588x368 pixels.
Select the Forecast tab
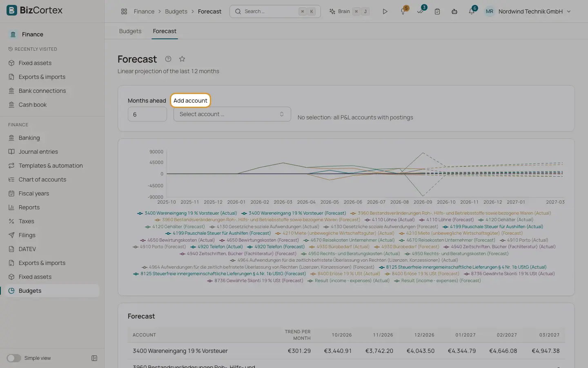[165, 31]
